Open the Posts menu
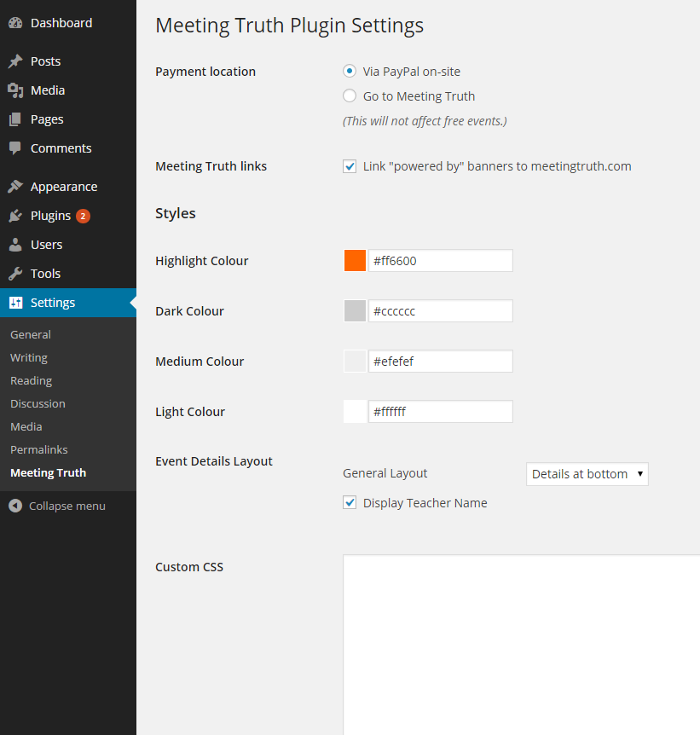The image size is (700, 735). 68,61
